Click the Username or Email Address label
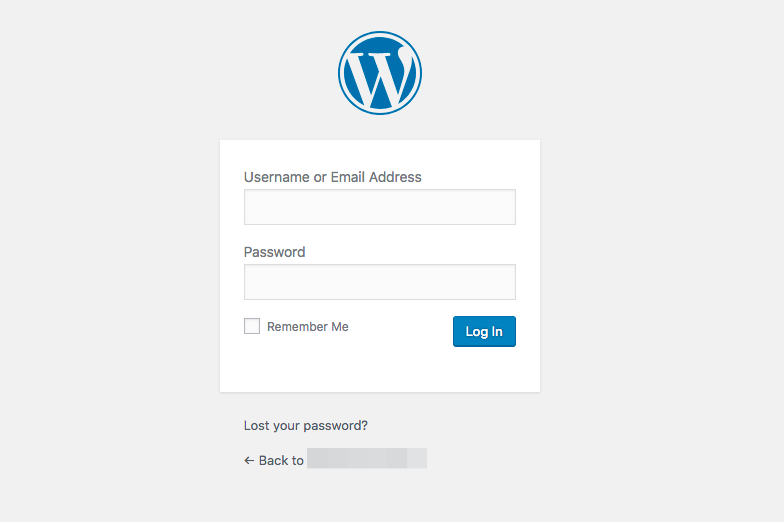This screenshot has width=784, height=522. 332,177
